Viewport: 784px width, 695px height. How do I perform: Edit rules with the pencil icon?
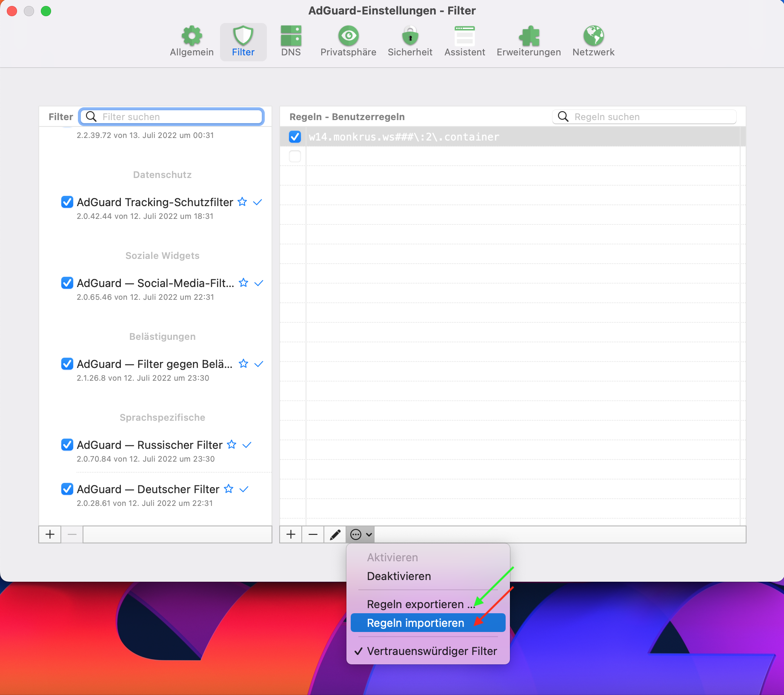pyautogui.click(x=335, y=534)
